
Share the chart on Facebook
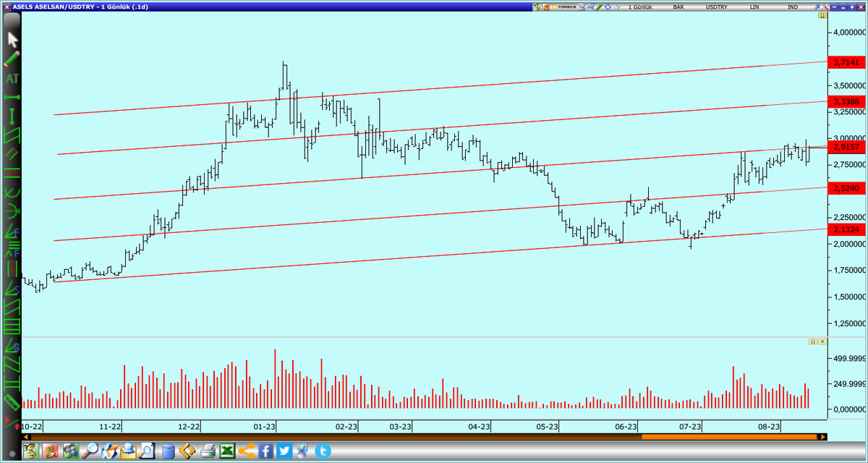[x=265, y=451]
